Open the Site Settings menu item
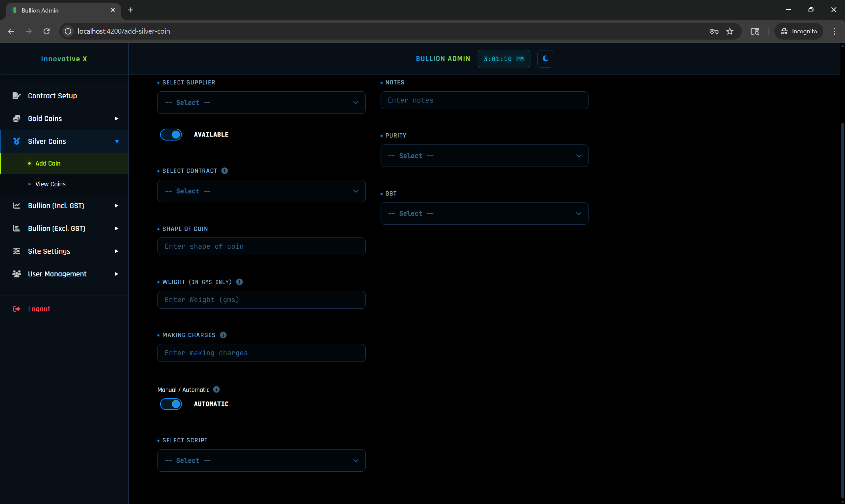Viewport: 845px width, 504px height. coord(64,251)
